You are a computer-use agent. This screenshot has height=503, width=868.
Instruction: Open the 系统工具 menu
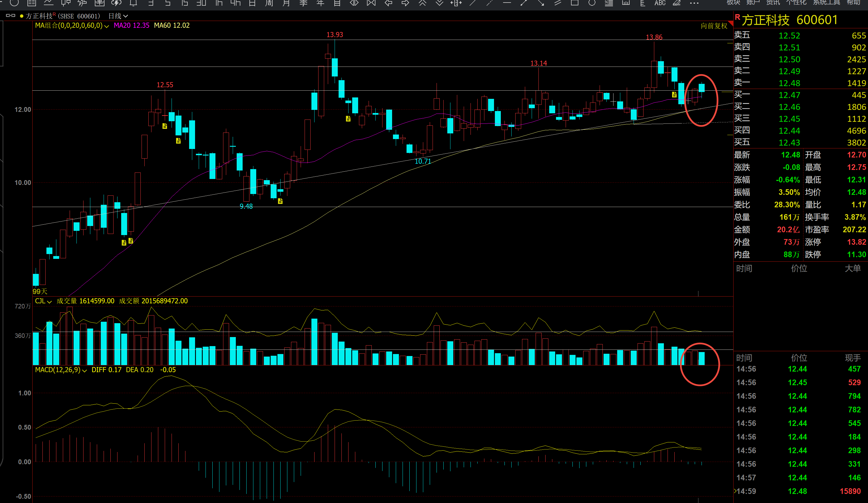(x=827, y=3)
